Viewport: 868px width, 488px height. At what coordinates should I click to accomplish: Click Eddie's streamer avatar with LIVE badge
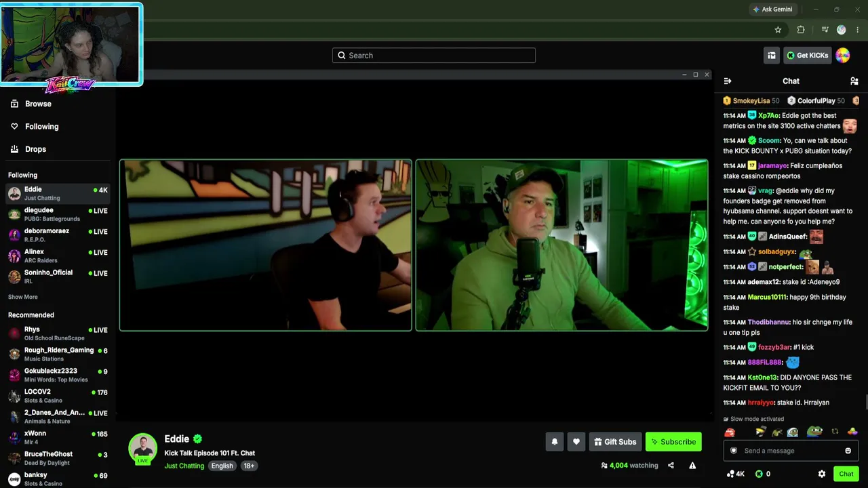coord(143,449)
